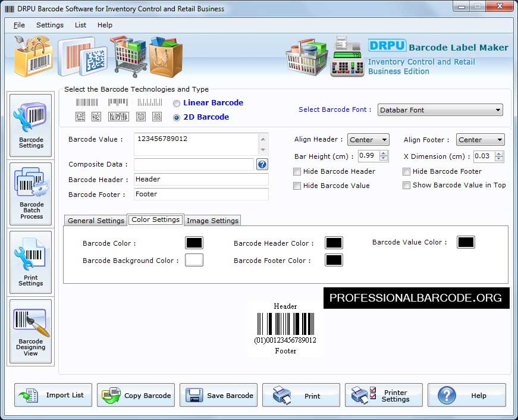Click the Help question mark icon

coord(447,395)
